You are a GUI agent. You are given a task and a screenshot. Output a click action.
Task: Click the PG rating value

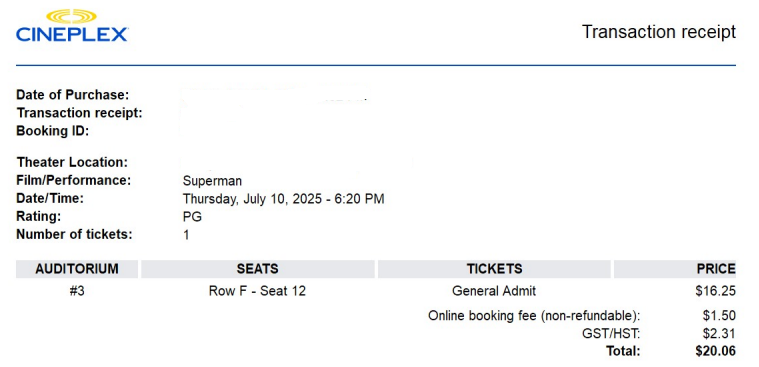click(192, 217)
